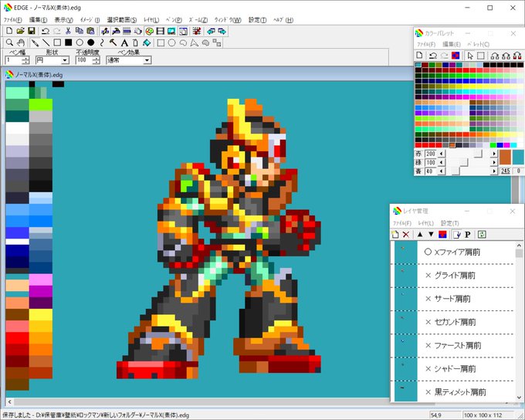
Task: Click the Paste clipboard icon
Action: (90, 31)
